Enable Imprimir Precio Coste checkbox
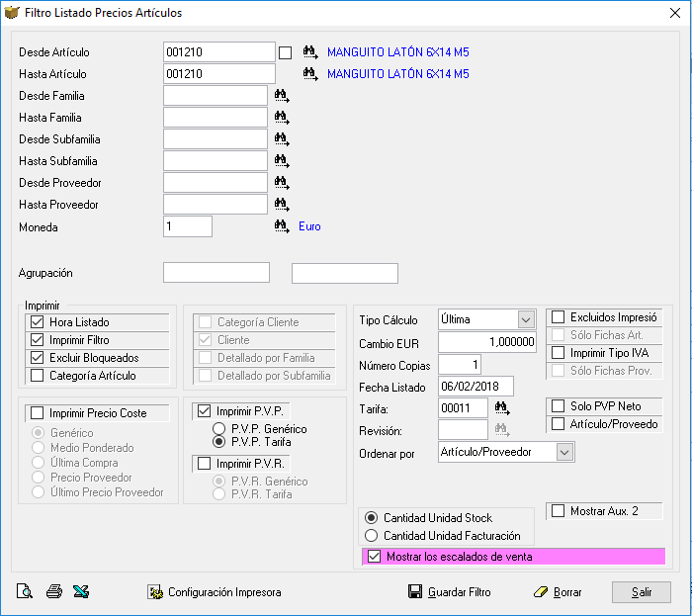 pos(38,413)
